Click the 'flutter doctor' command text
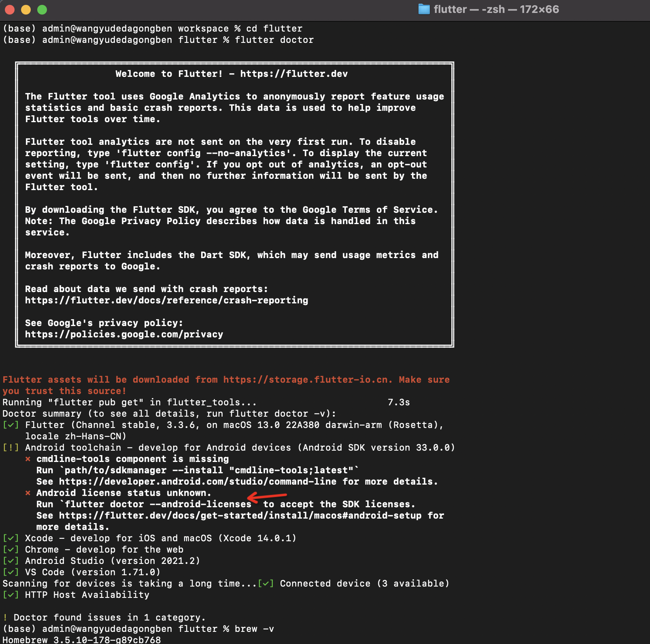Screen dimensions: 650x644 pyautogui.click(x=274, y=40)
